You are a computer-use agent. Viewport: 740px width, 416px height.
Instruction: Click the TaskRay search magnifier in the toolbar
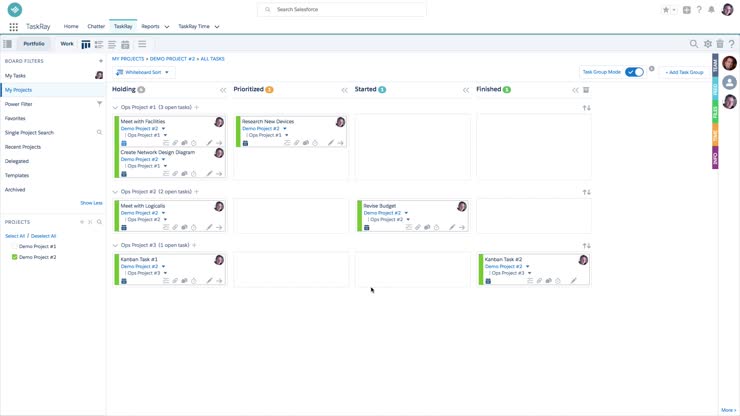[x=693, y=44]
